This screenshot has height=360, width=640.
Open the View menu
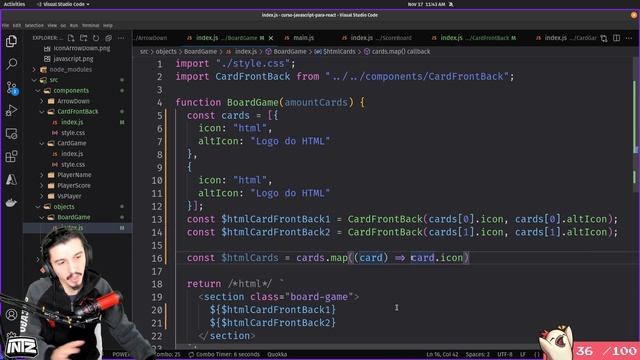[52, 25]
